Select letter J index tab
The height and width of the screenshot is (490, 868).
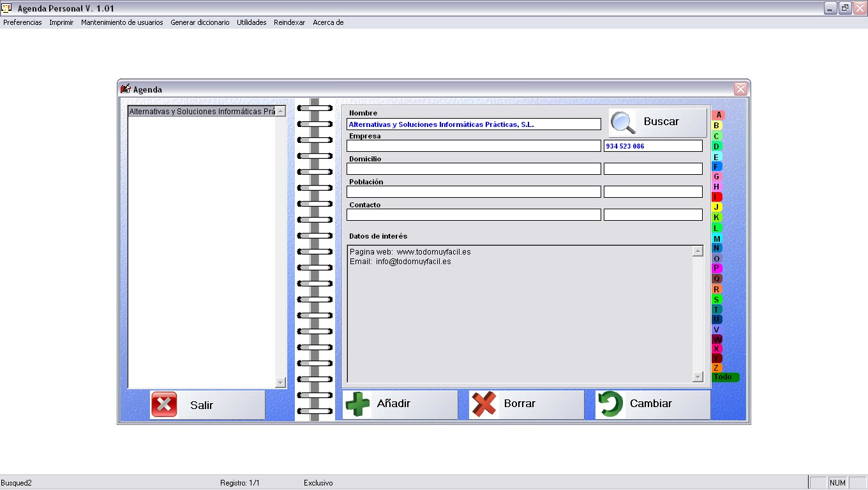coord(717,207)
